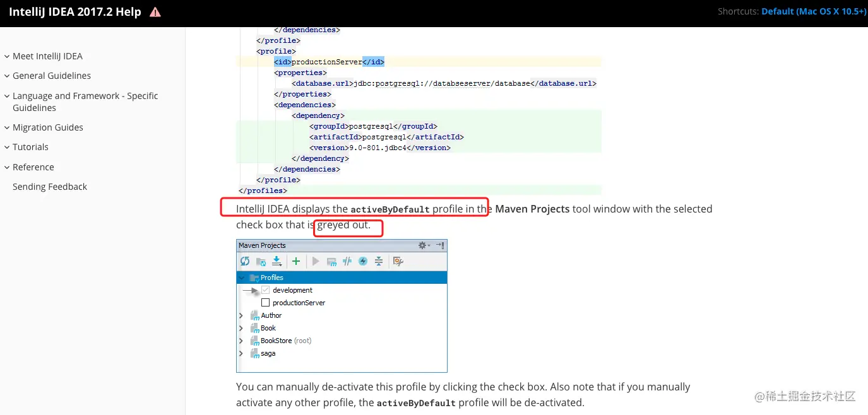Click the productionServer profile label in tree
The width and height of the screenshot is (868, 415).
pyautogui.click(x=299, y=303)
